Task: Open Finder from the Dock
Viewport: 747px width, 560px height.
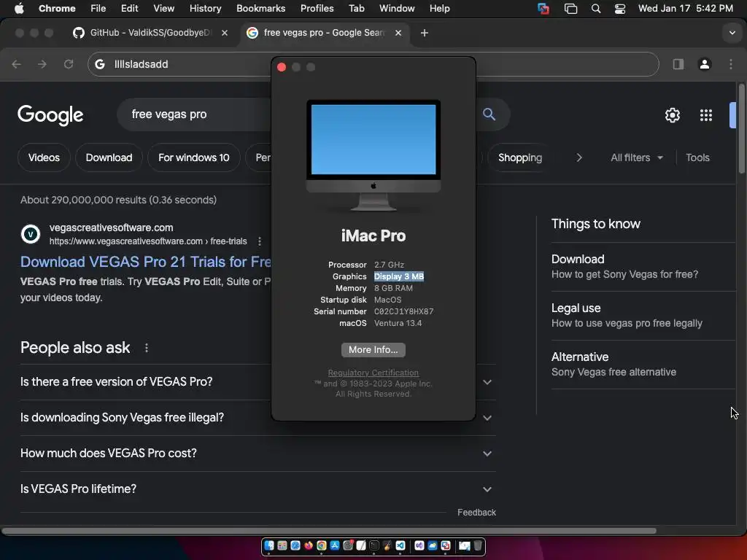Action: (269, 545)
